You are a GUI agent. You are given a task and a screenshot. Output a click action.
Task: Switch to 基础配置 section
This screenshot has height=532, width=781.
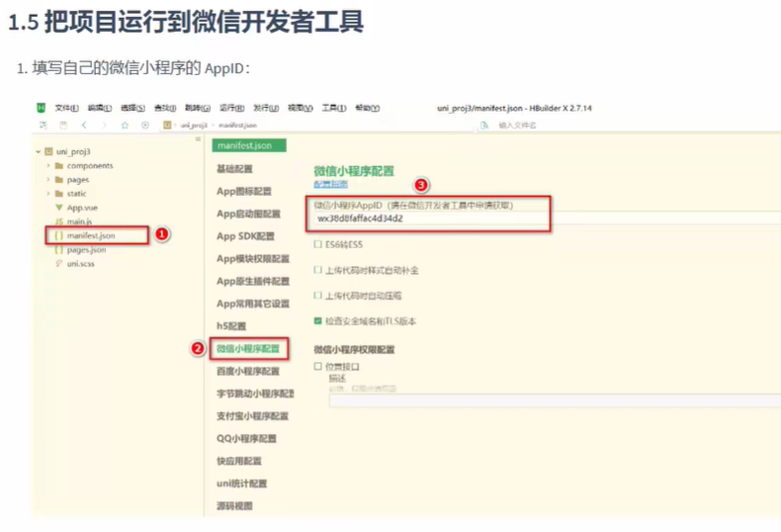(234, 169)
